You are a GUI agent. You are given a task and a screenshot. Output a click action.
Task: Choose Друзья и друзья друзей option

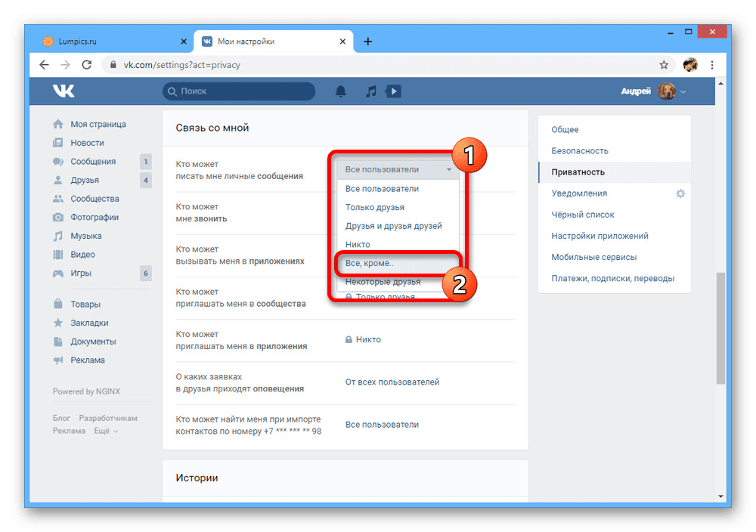click(x=398, y=226)
